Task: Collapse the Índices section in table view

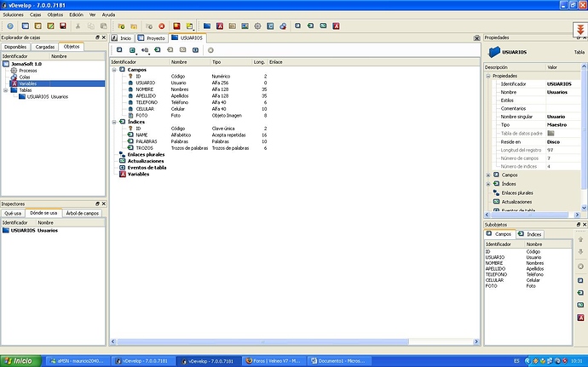Action: pyautogui.click(x=114, y=122)
